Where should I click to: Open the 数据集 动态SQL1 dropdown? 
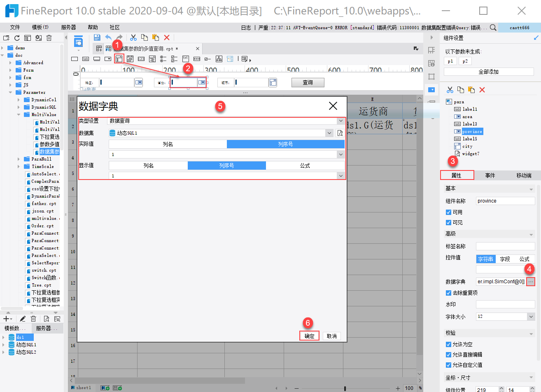[221, 133]
